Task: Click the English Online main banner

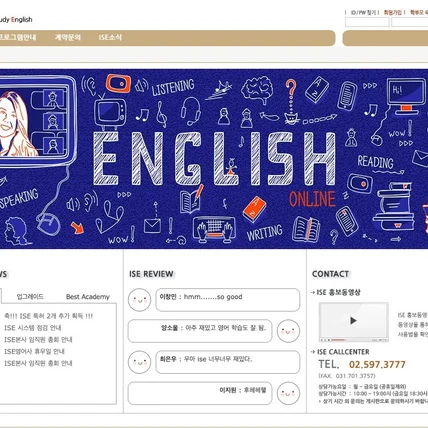Action: pyautogui.click(x=214, y=159)
